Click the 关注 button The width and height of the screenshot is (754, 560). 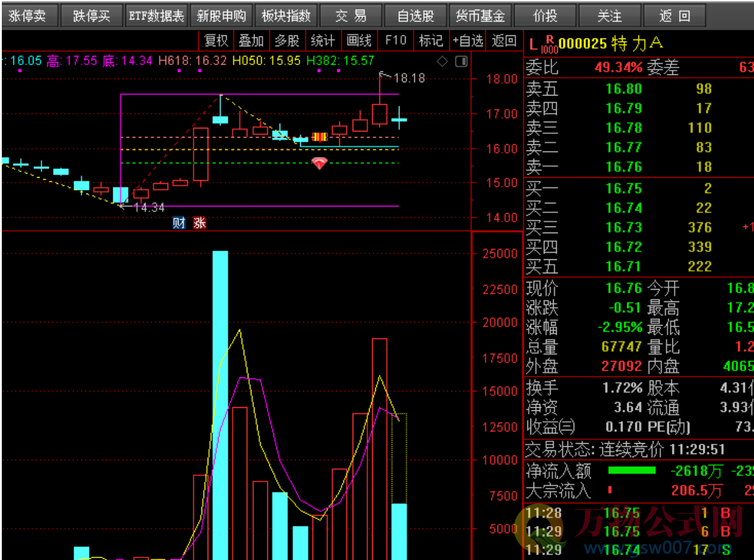pos(609,16)
